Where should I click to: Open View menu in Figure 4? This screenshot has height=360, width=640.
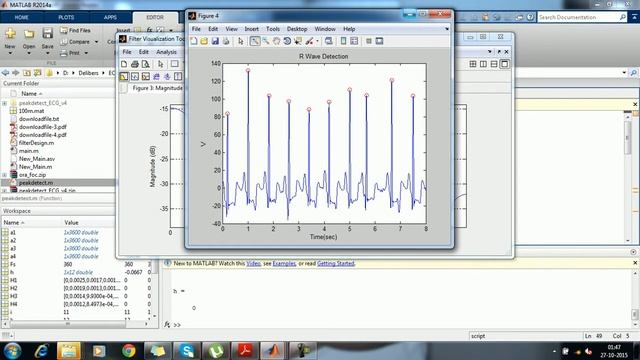231,29
